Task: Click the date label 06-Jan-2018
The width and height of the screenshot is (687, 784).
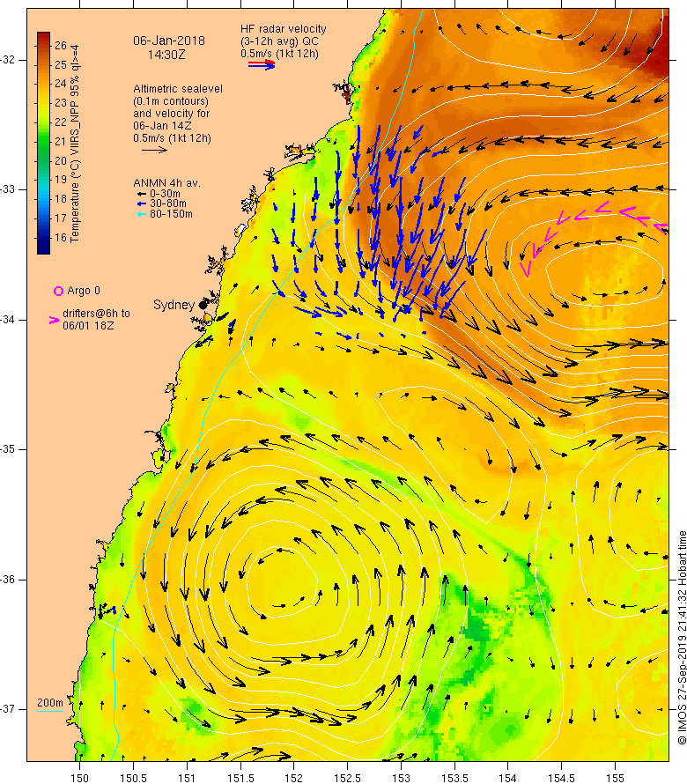Action: (169, 41)
